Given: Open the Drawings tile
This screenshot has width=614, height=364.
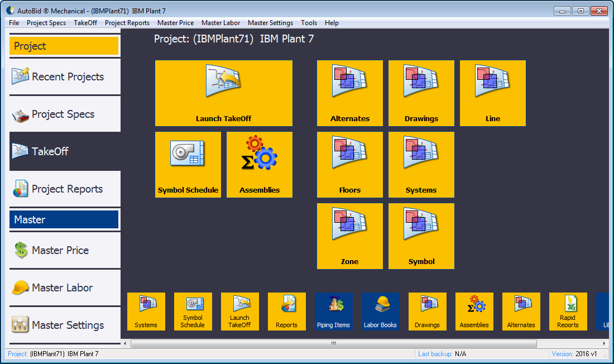Looking at the screenshot, I should tap(421, 93).
